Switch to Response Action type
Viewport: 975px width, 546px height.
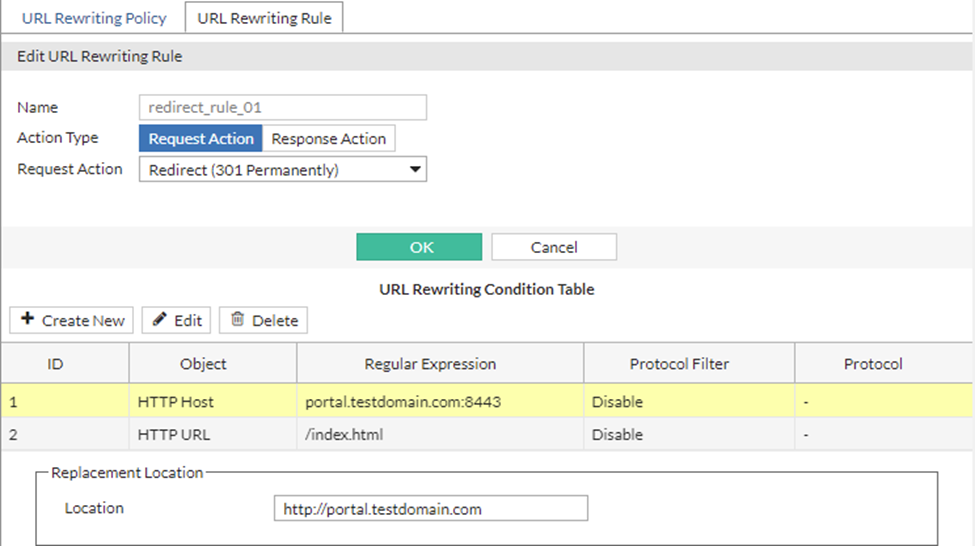tap(328, 139)
